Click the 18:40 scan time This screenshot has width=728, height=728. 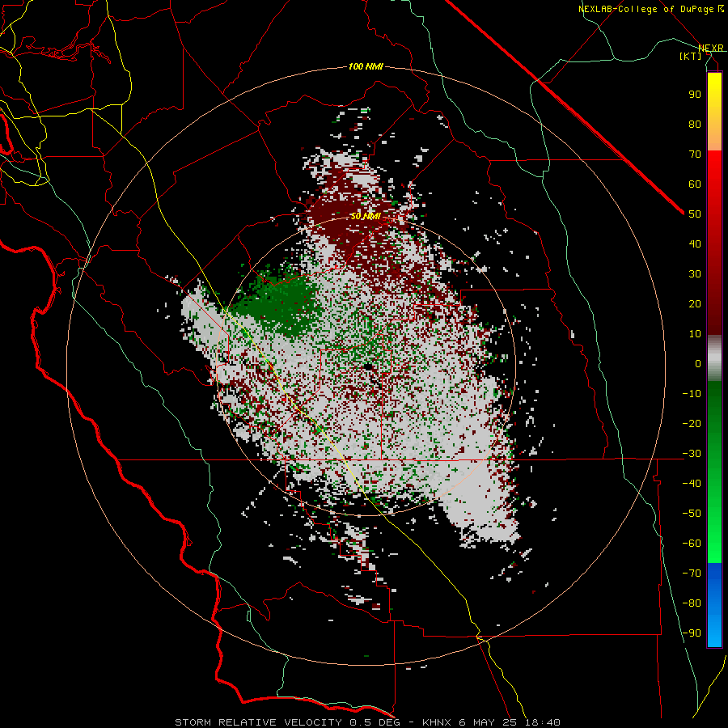542,722
